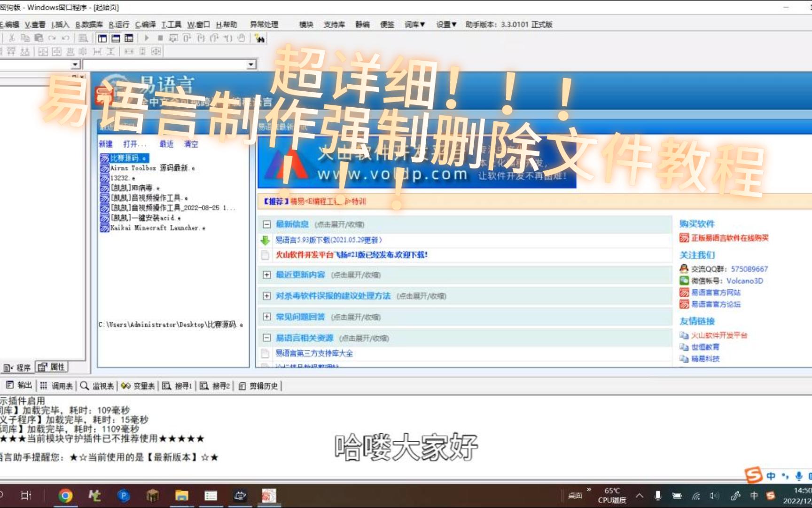
Task: Switch to the 搜寻1 bottom tab
Action: click(177, 386)
